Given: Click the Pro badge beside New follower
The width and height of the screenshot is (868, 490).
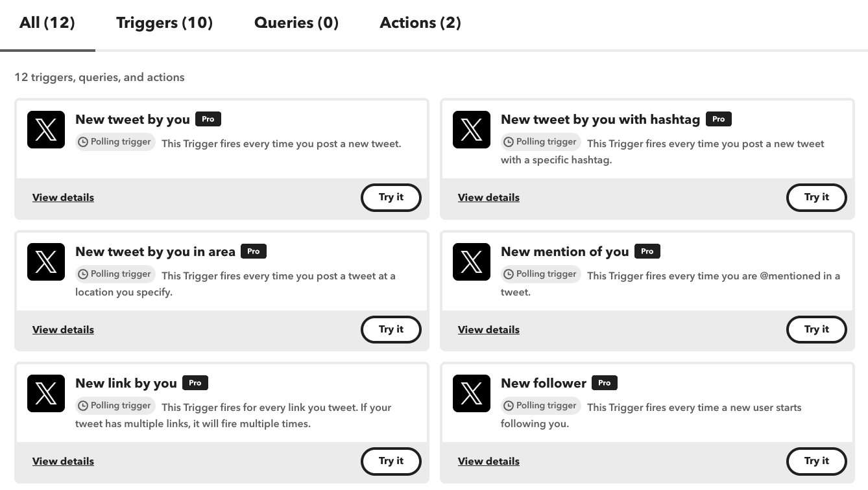Looking at the screenshot, I should click(604, 383).
